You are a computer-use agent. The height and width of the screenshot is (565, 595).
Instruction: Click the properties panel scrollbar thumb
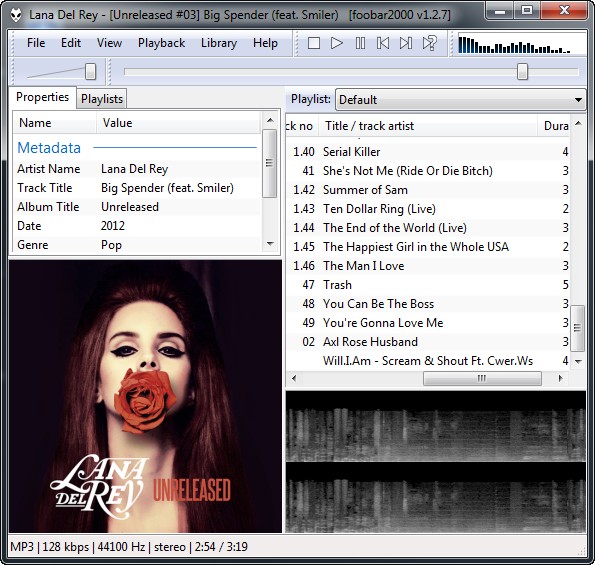click(269, 163)
